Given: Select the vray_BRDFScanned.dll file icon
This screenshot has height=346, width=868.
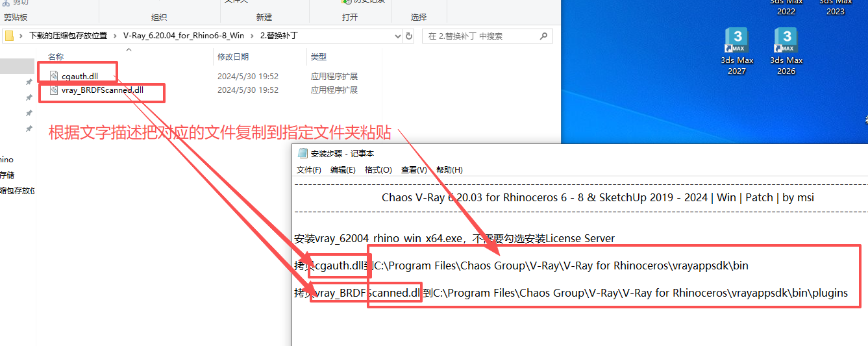Looking at the screenshot, I should coord(55,90).
